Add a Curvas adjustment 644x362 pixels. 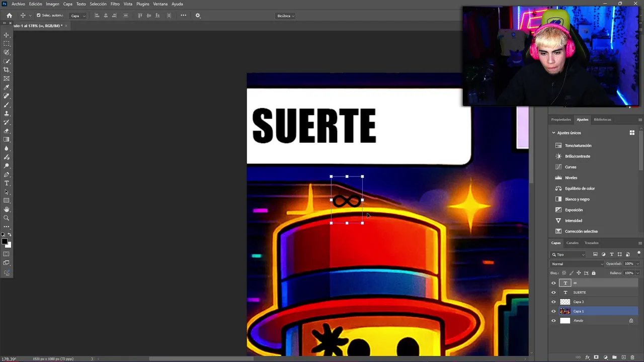point(571,167)
